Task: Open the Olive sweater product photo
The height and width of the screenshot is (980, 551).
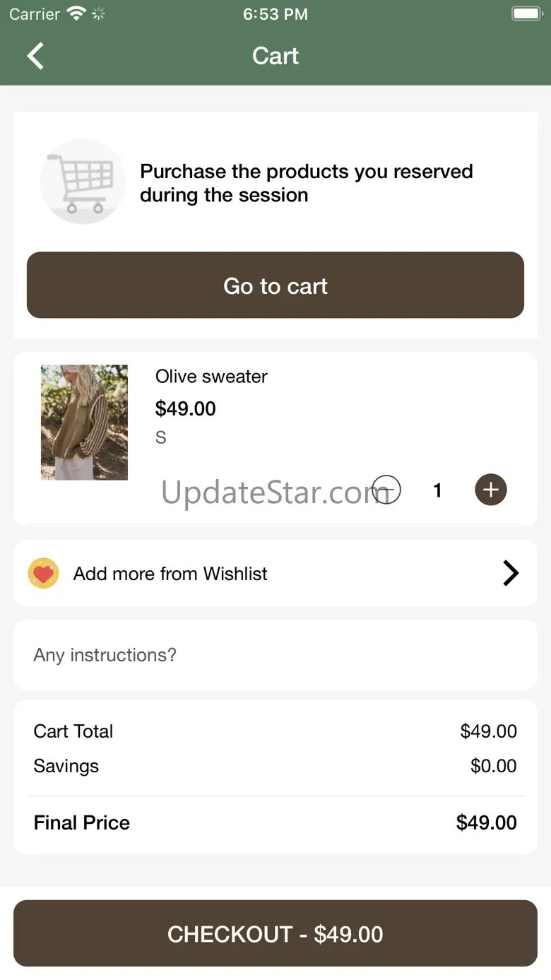Action: click(84, 423)
